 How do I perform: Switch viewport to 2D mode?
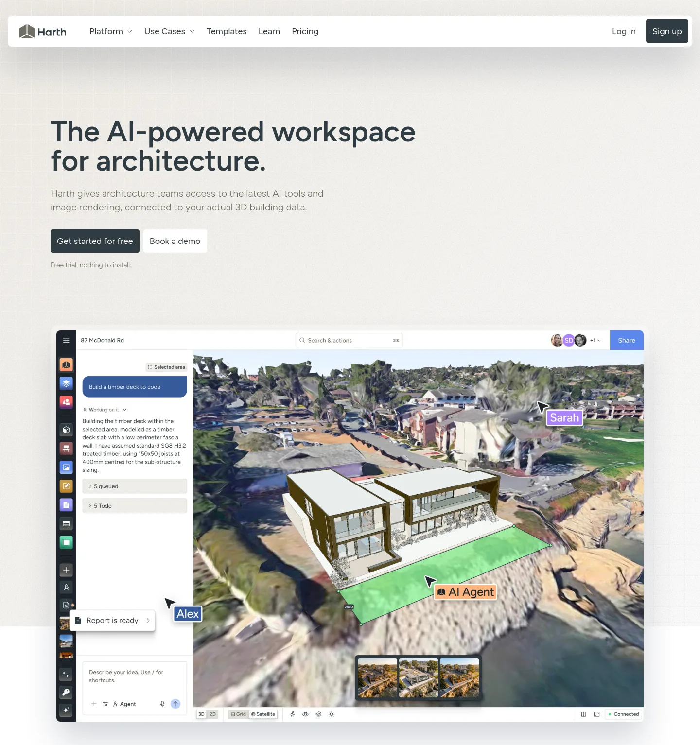[212, 714]
